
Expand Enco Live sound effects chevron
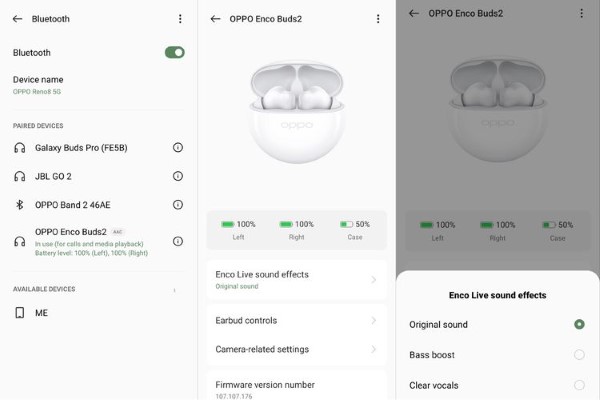pos(374,279)
